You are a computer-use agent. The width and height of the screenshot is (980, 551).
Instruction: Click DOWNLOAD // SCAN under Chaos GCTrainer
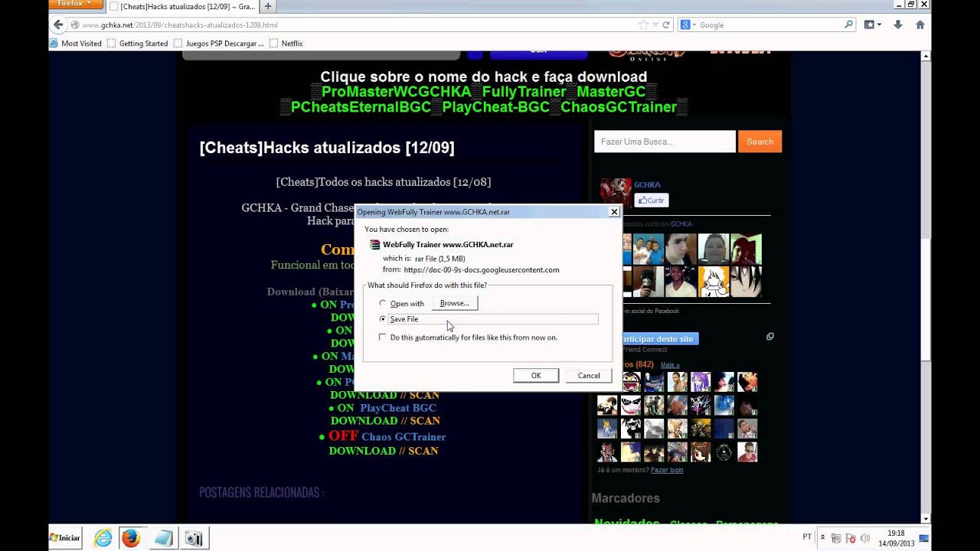(384, 451)
